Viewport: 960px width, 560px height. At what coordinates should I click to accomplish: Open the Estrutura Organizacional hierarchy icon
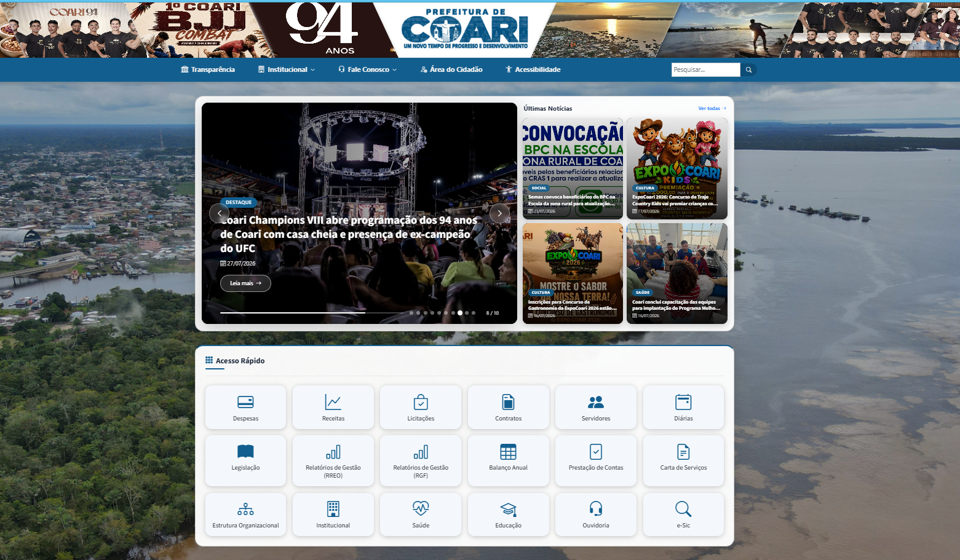click(x=245, y=509)
